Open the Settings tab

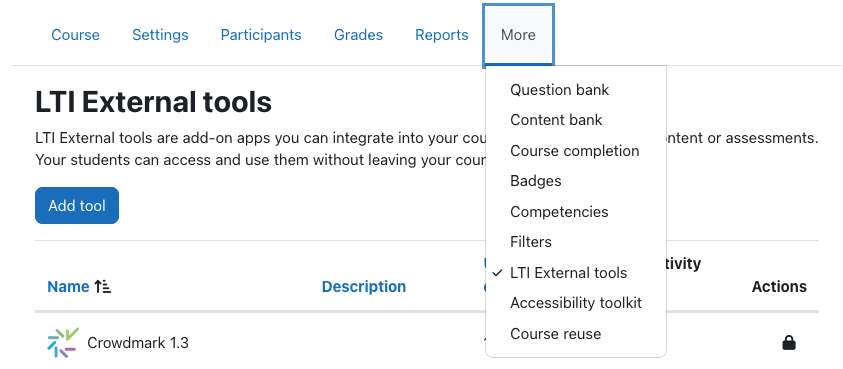tap(160, 35)
